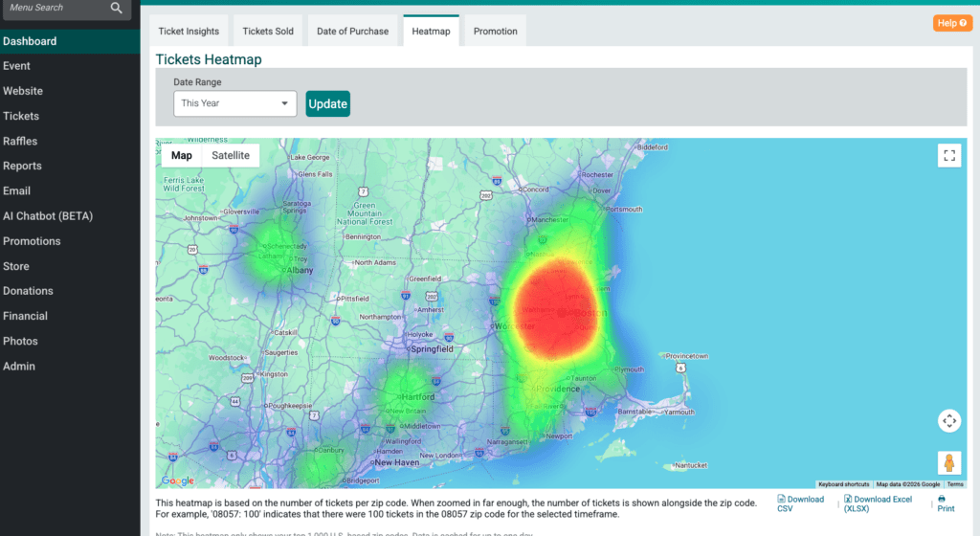
Task: Switch map to Map view
Action: click(x=182, y=156)
